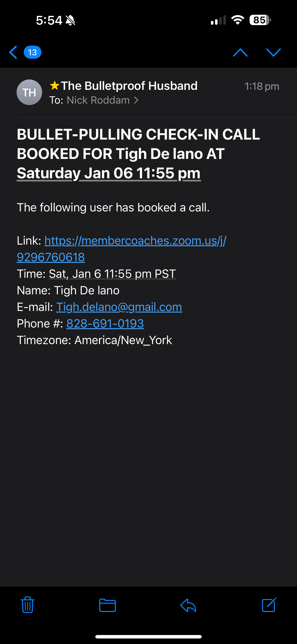Go to previous message with up arrow
Viewport: 297px width, 644px height.
(240, 53)
